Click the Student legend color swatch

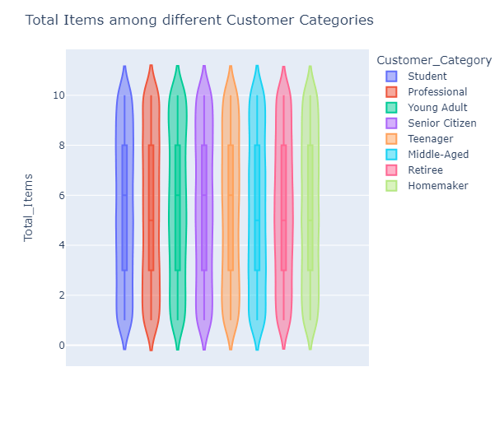(x=391, y=77)
